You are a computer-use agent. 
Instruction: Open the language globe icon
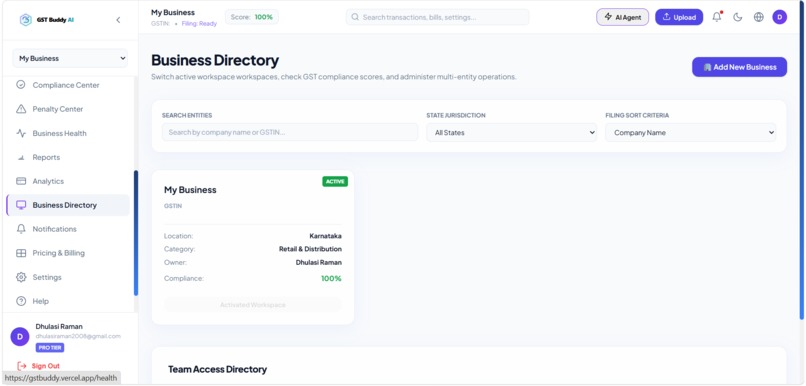[x=759, y=17]
